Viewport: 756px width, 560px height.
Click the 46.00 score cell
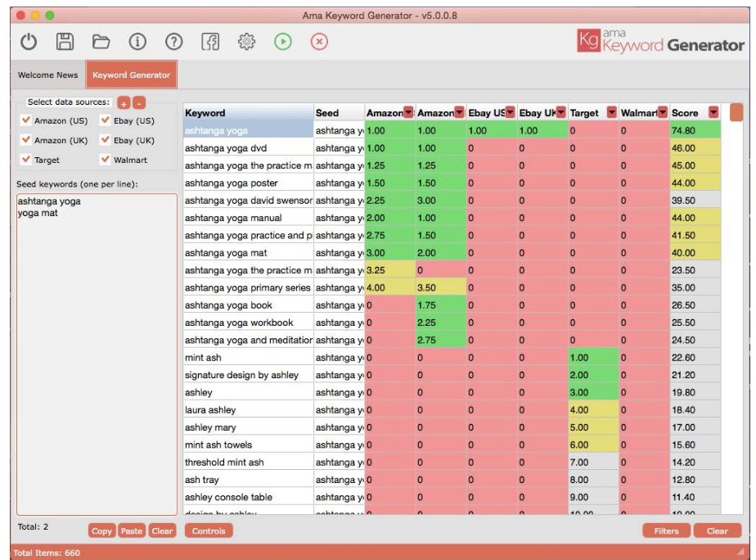click(695, 148)
